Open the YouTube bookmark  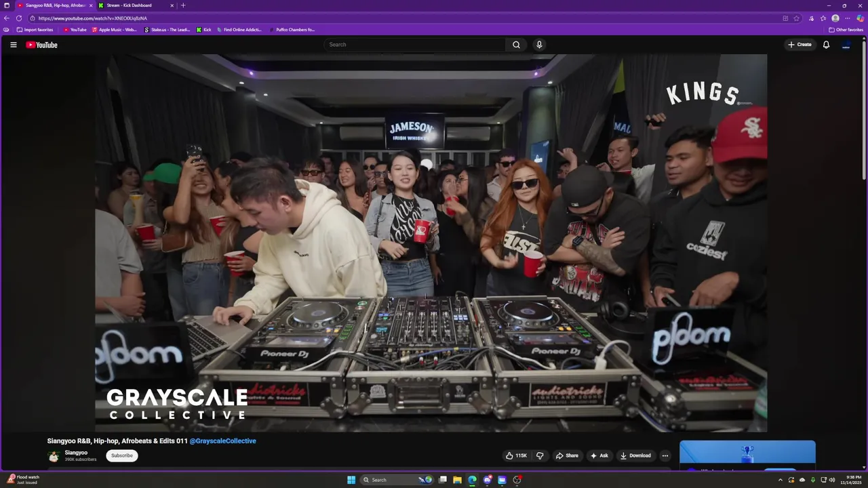75,30
